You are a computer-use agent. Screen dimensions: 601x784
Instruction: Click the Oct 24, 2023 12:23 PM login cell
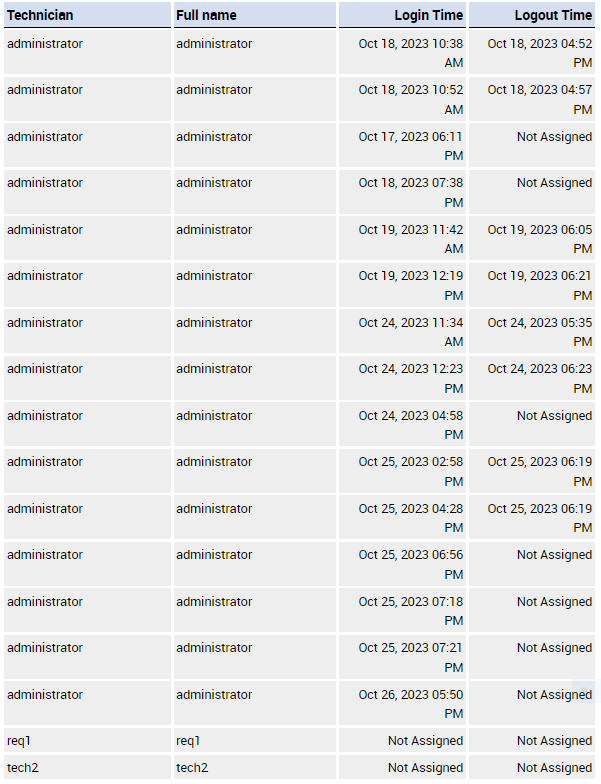pyautogui.click(x=411, y=378)
